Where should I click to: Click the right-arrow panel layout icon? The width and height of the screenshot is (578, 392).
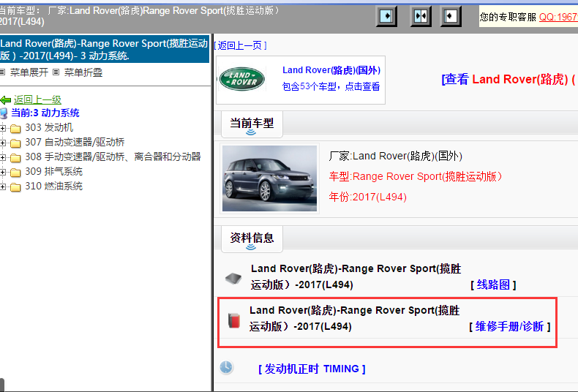click(x=386, y=16)
